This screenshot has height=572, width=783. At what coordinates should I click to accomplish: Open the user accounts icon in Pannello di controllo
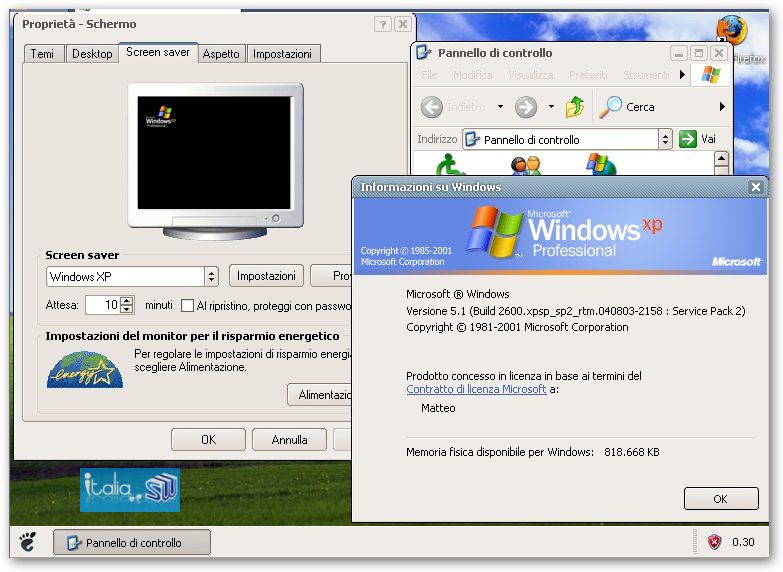(526, 165)
